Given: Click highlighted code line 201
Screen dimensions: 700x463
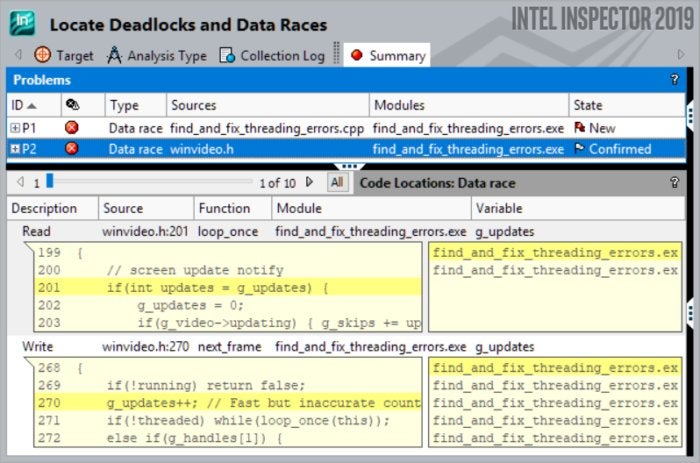Looking at the screenshot, I should pyautogui.click(x=228, y=288).
